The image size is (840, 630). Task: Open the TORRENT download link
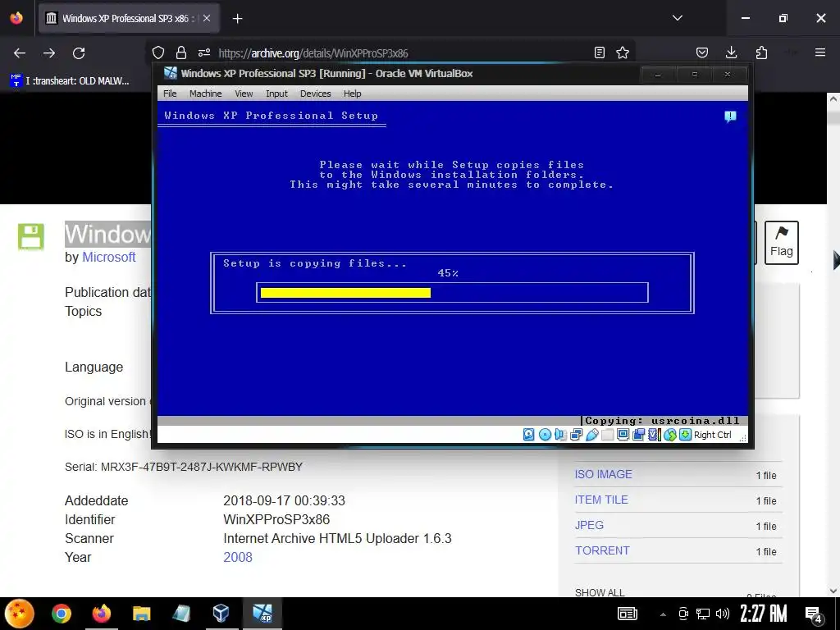pyautogui.click(x=602, y=550)
